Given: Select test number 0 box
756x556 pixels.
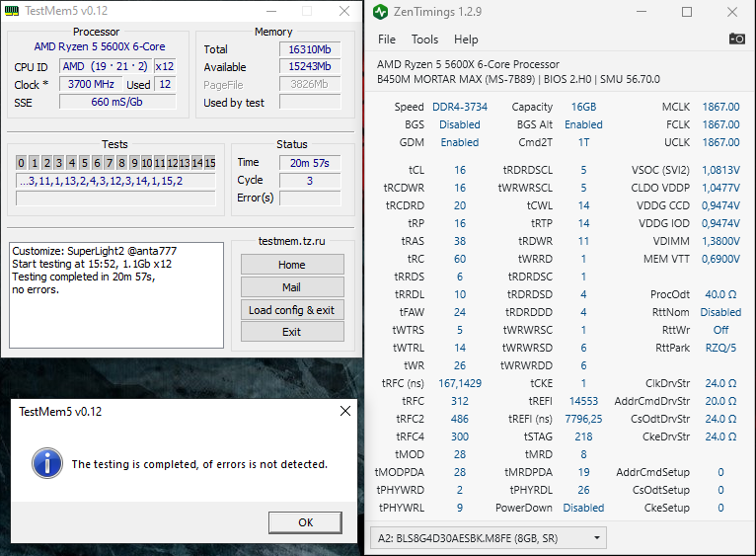Looking at the screenshot, I should tap(21, 163).
